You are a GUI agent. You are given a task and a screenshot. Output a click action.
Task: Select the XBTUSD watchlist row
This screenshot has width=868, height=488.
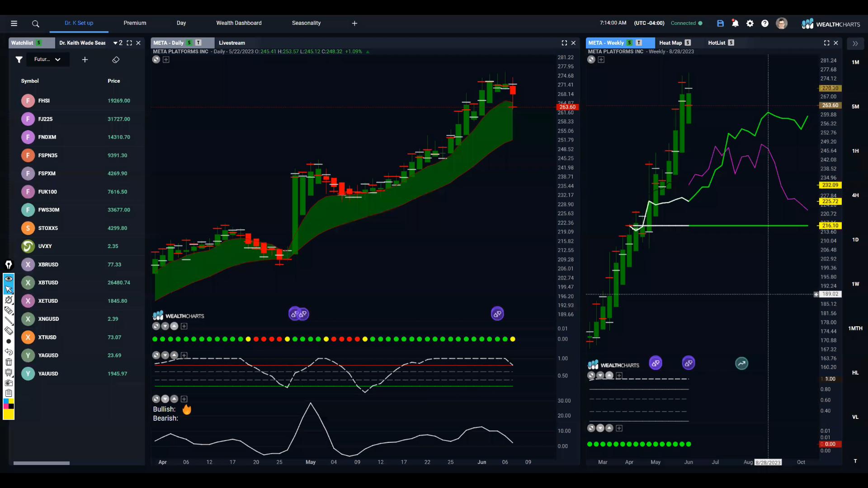pyautogui.click(x=76, y=283)
